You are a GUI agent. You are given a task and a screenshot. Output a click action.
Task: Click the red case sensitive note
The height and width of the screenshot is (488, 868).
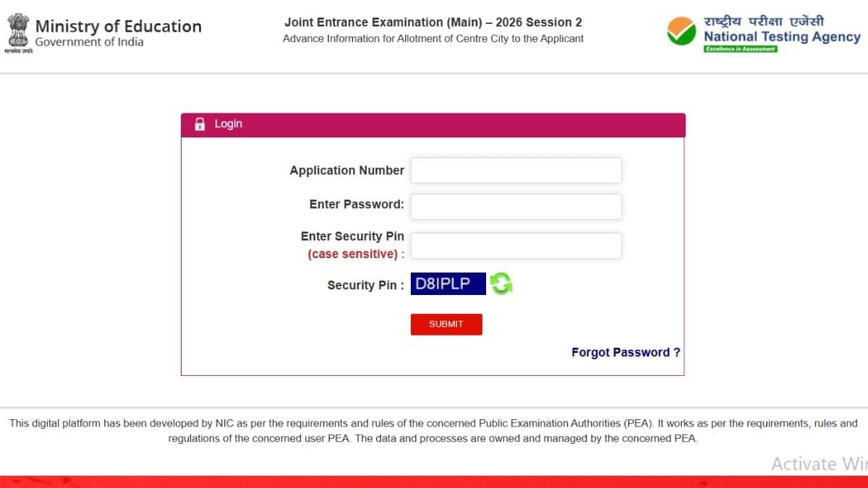pyautogui.click(x=353, y=254)
